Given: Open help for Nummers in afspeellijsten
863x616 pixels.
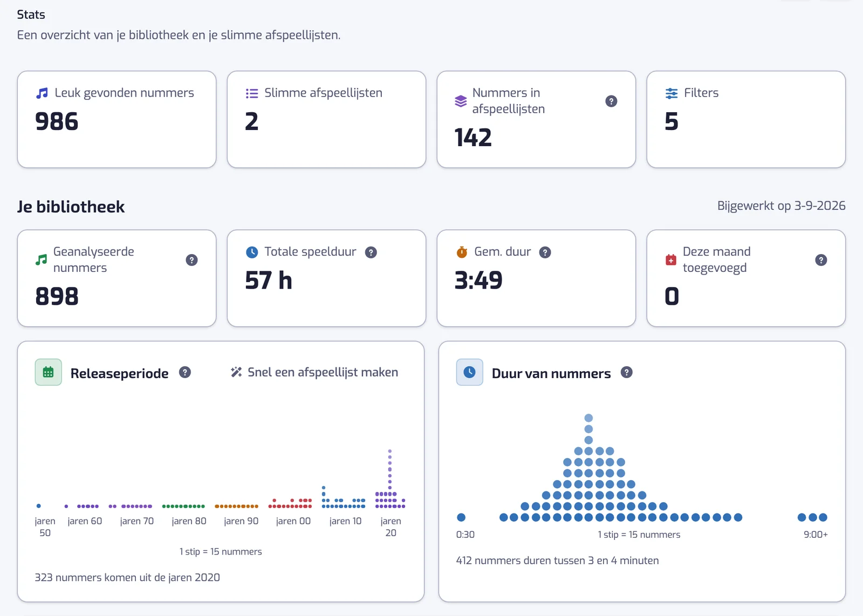Looking at the screenshot, I should pyautogui.click(x=611, y=101).
